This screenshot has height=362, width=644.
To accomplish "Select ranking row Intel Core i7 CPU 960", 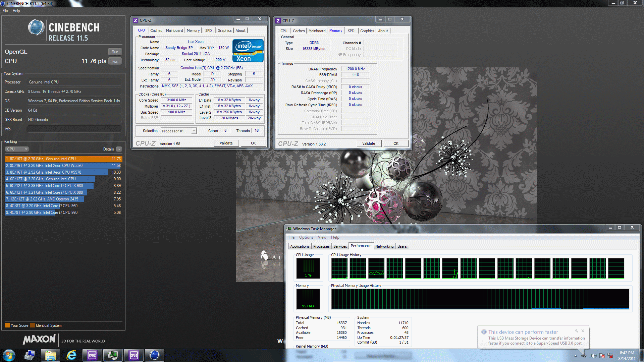I will [x=63, y=206].
